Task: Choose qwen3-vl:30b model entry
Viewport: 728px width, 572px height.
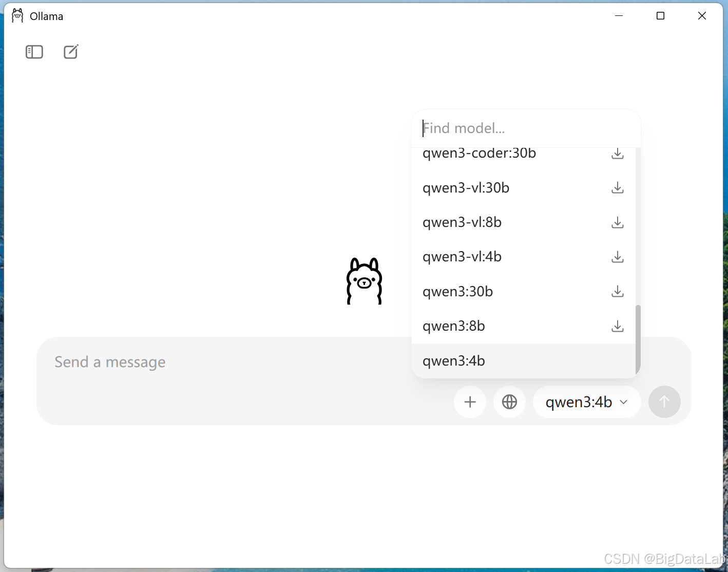Action: click(524, 188)
